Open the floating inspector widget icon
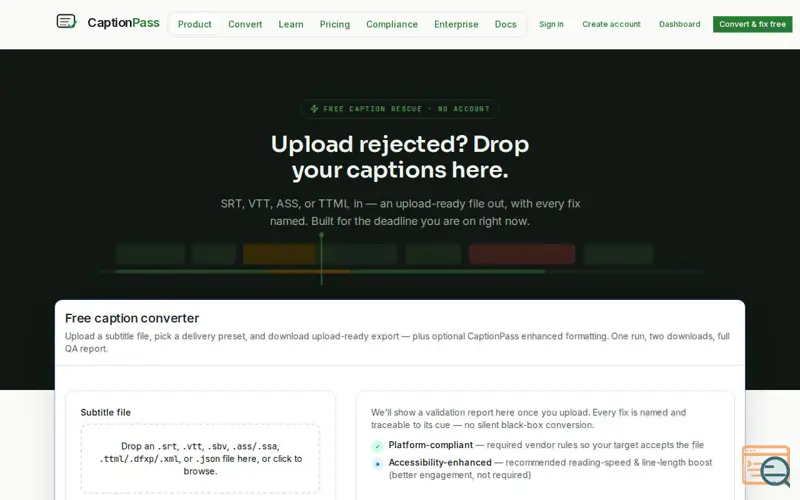Viewport: 800px width, 500px height. (766, 466)
